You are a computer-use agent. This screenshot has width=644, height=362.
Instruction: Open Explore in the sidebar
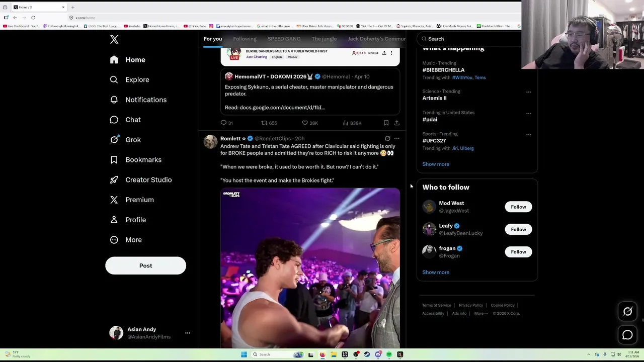(x=129, y=79)
